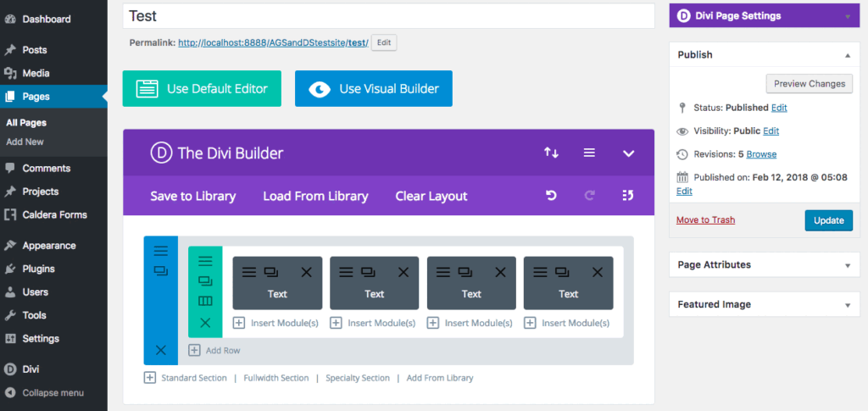Expand the Divi Page Settings box
Image resolution: width=868 pixels, height=411 pixels.
[x=848, y=17]
